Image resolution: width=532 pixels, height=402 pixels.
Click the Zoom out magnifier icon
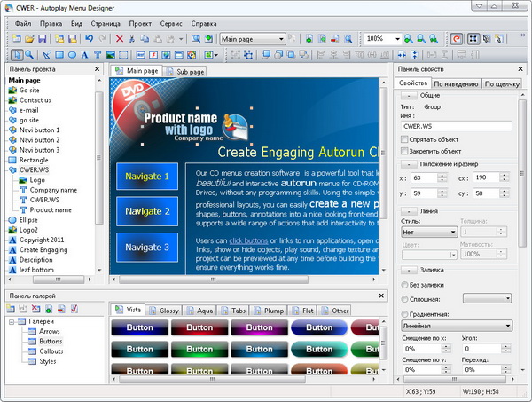click(421, 39)
